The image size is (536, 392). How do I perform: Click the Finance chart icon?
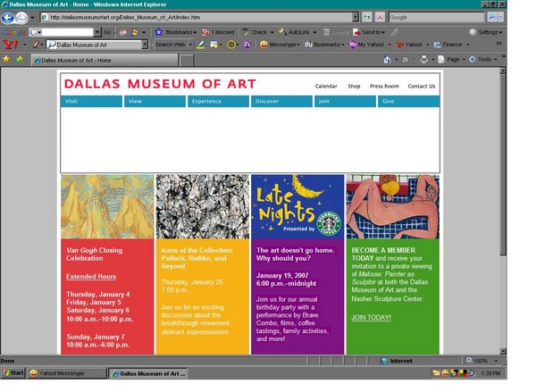click(x=438, y=45)
